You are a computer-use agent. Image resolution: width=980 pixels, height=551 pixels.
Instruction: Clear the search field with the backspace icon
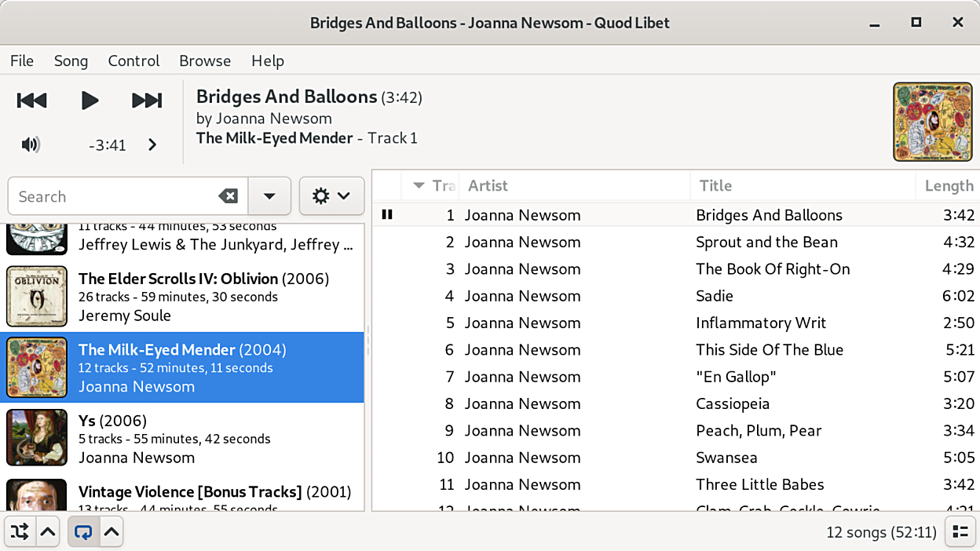tap(228, 196)
